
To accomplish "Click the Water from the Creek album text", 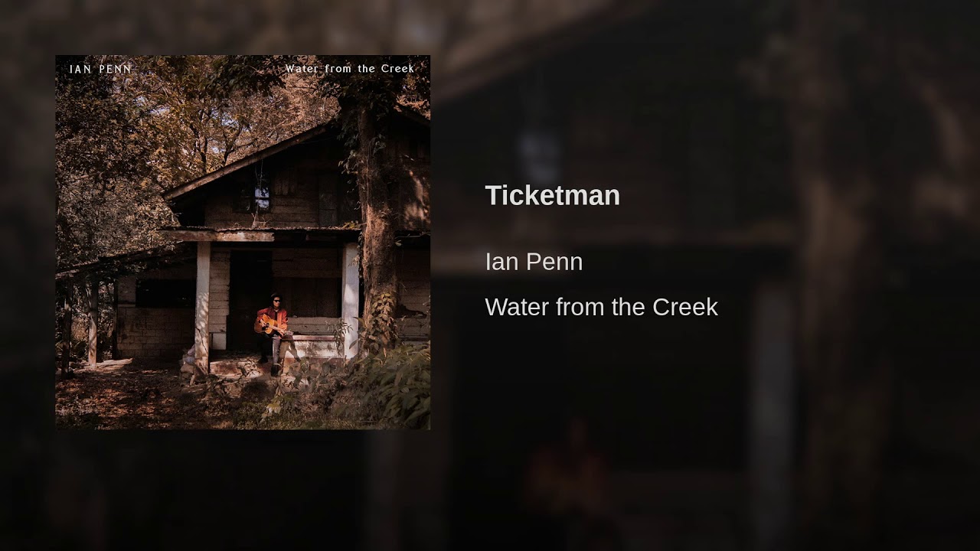I will (601, 307).
